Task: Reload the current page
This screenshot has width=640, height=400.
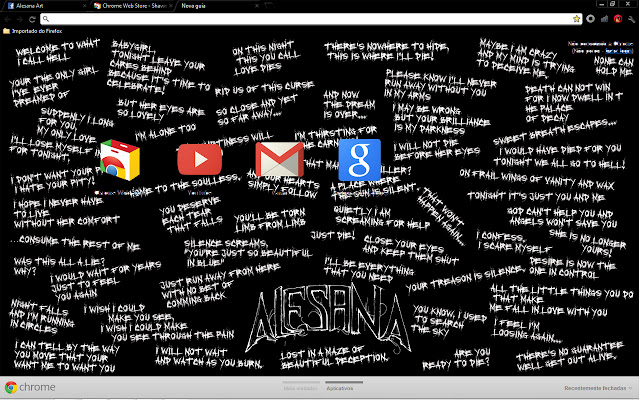Action: [32, 19]
